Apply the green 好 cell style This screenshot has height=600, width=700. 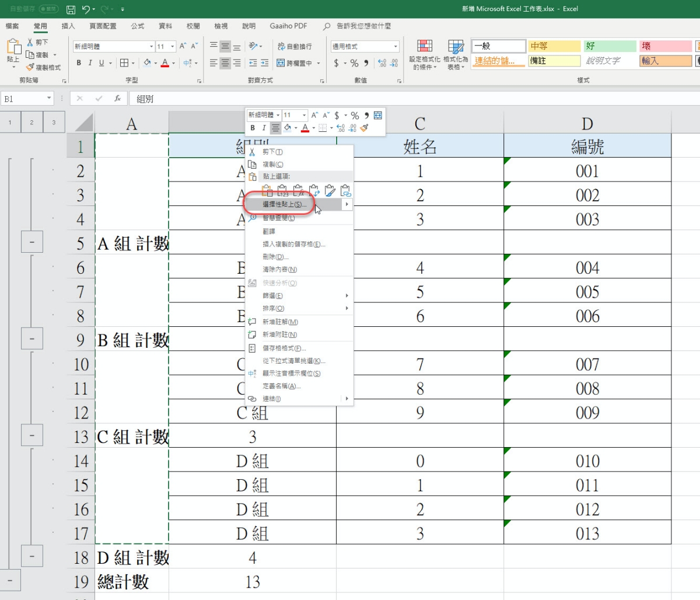point(610,46)
